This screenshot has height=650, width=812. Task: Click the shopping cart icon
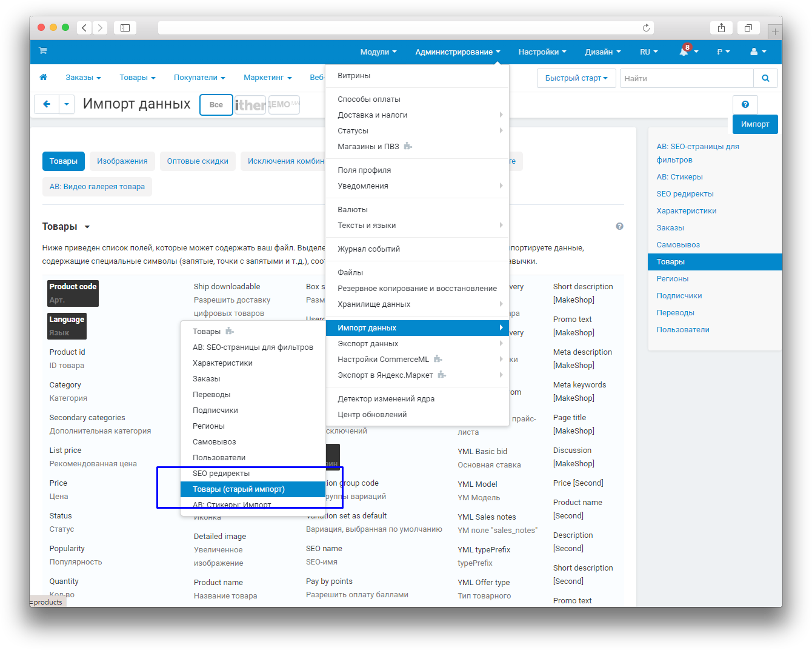43,51
